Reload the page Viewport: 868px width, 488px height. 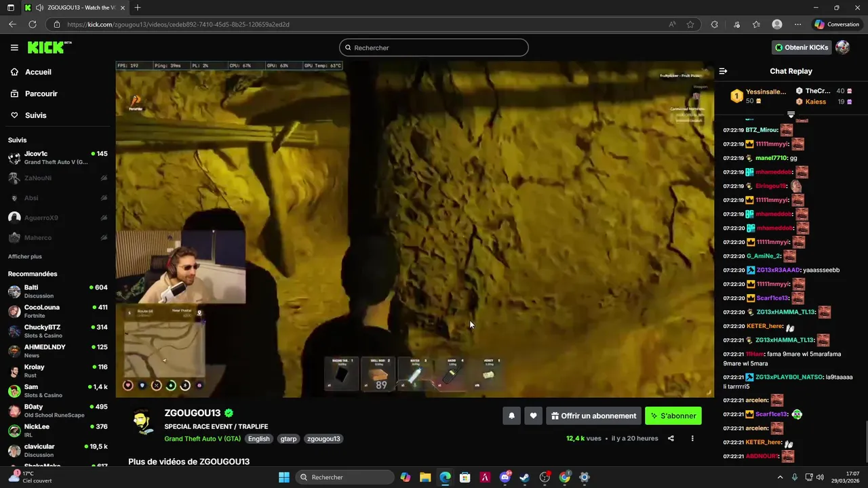click(32, 24)
